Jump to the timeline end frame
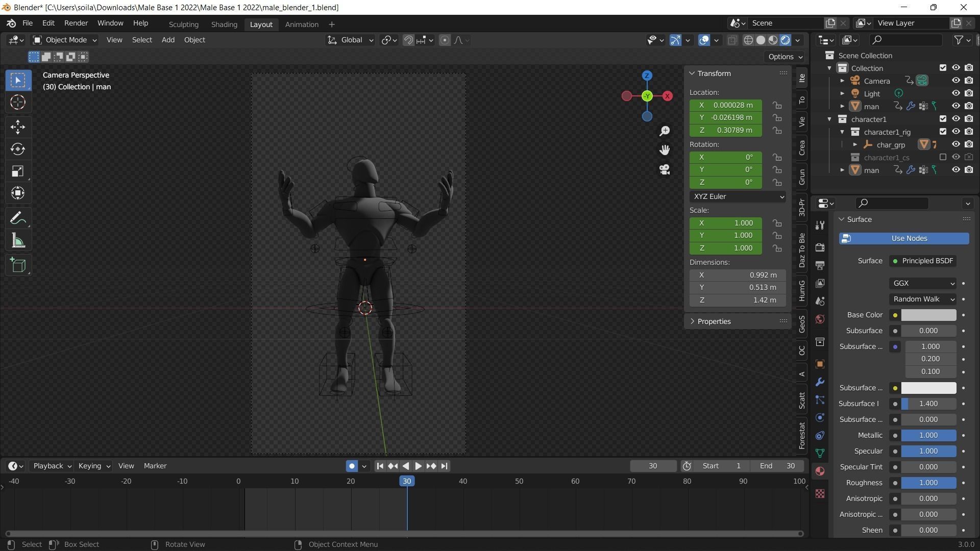 click(444, 466)
